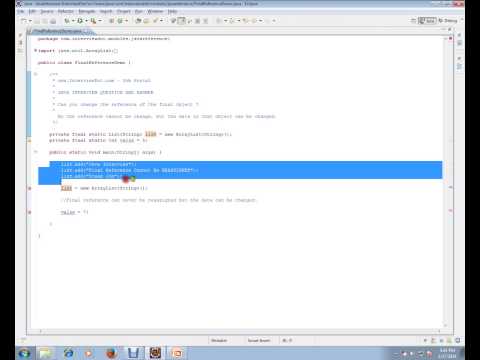The width and height of the screenshot is (480, 360).
Task: Open Windows Explorer from the taskbar
Action: coord(46,353)
